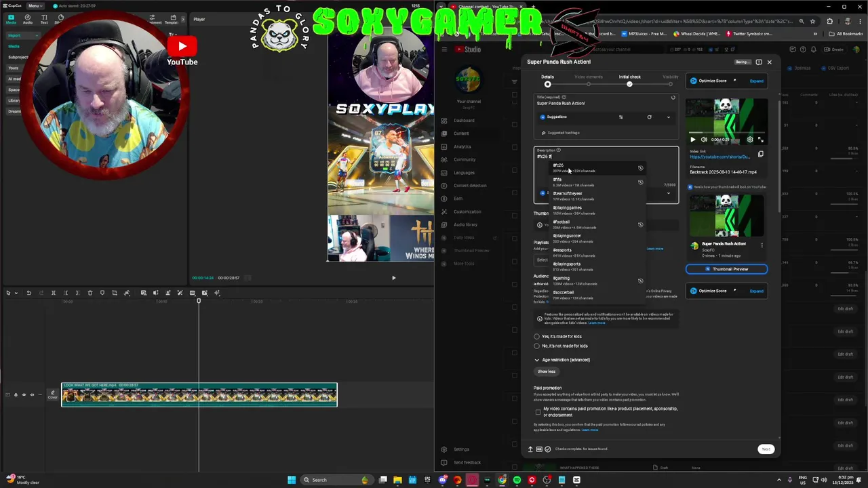The height and width of the screenshot is (488, 868).
Task: Play the CapCut player preview
Action: click(393, 277)
